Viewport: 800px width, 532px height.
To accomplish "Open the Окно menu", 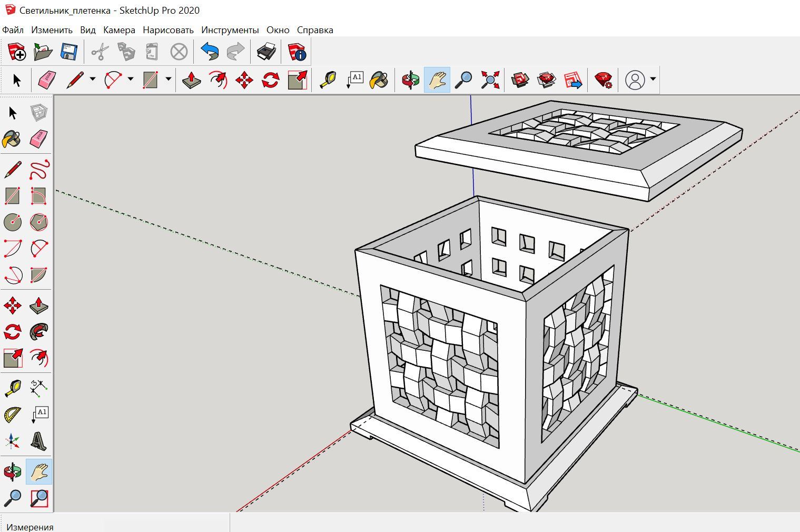I will (x=278, y=30).
